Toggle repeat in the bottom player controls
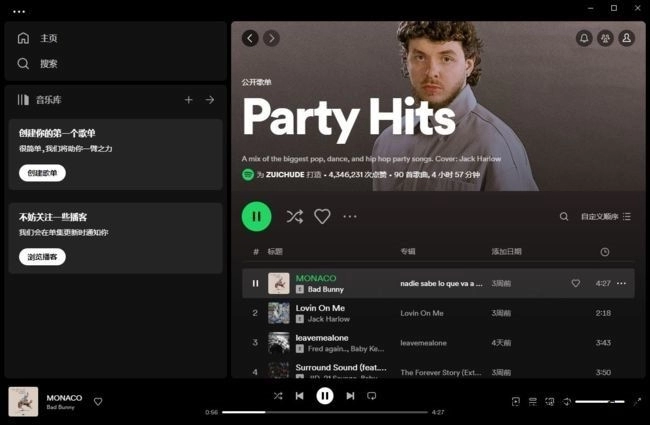 [371, 396]
